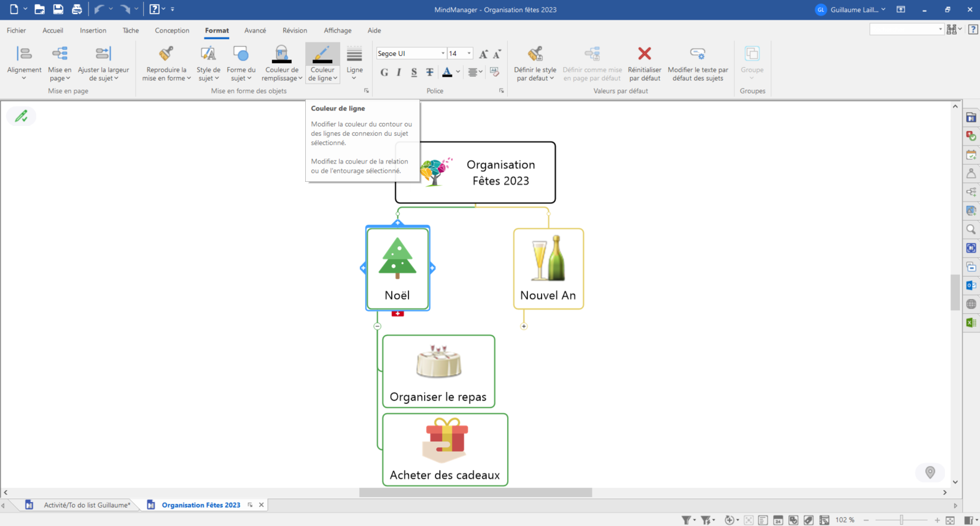Click Réinitialiser par défaut red X icon
The image size is (980, 526).
[x=644, y=54]
